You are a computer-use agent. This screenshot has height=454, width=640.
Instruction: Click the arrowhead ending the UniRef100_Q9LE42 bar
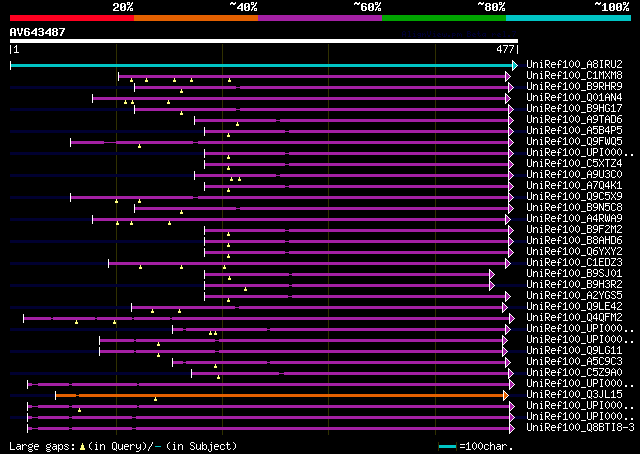[505, 307]
